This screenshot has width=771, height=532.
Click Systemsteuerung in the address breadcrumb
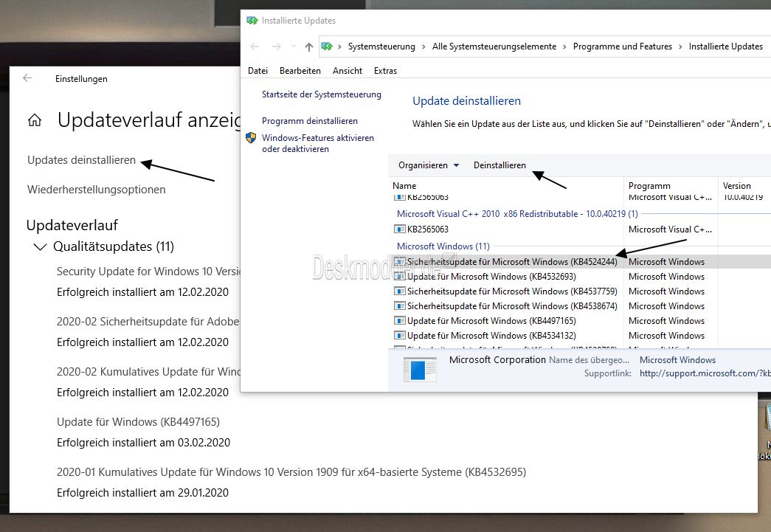[x=381, y=46]
